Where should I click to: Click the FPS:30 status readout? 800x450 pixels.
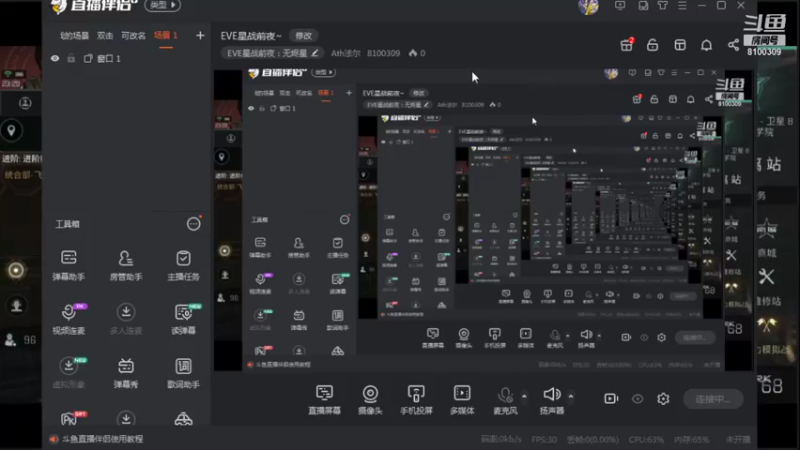(544, 440)
